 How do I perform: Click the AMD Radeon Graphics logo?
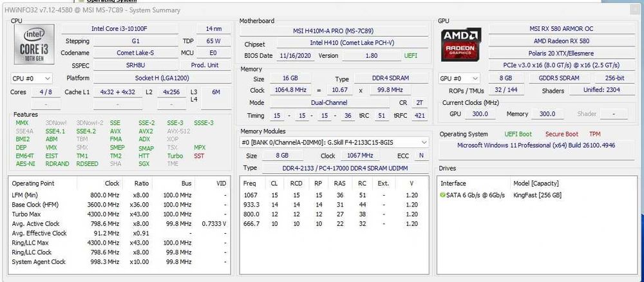point(461,44)
